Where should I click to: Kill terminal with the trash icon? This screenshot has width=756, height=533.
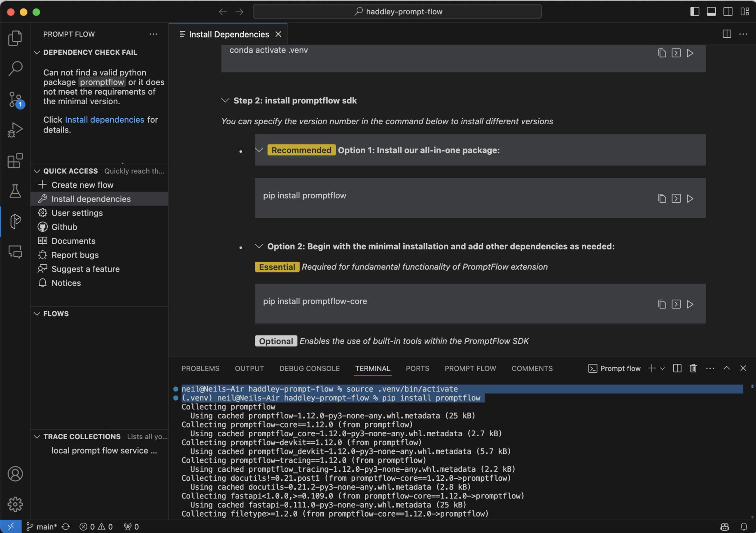click(x=693, y=368)
